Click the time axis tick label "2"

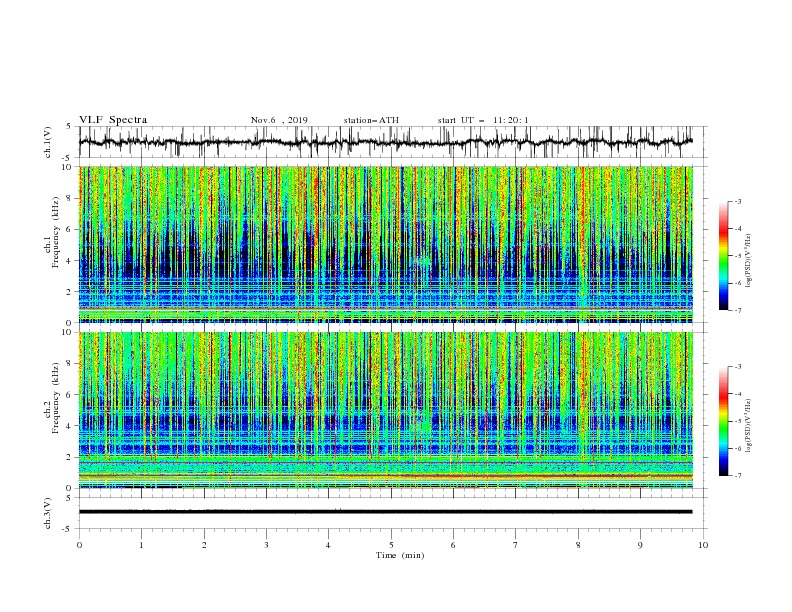point(204,545)
